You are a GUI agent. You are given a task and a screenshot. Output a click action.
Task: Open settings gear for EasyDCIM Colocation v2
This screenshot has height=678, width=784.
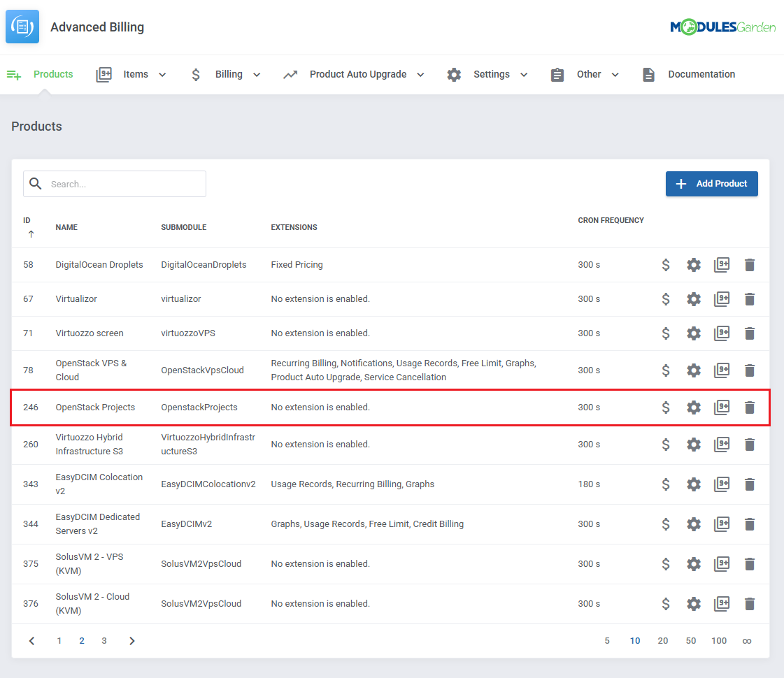point(694,484)
